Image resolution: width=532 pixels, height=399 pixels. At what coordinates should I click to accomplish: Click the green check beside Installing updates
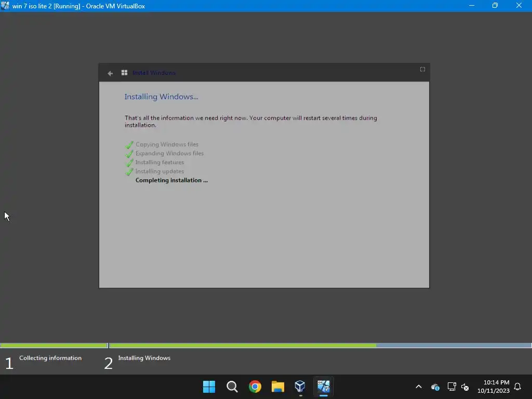129,171
